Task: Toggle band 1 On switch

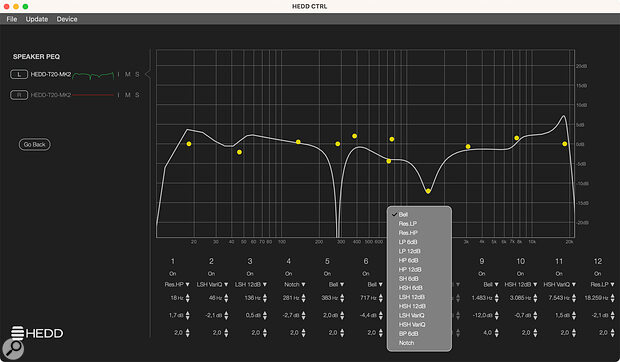Action: point(172,273)
